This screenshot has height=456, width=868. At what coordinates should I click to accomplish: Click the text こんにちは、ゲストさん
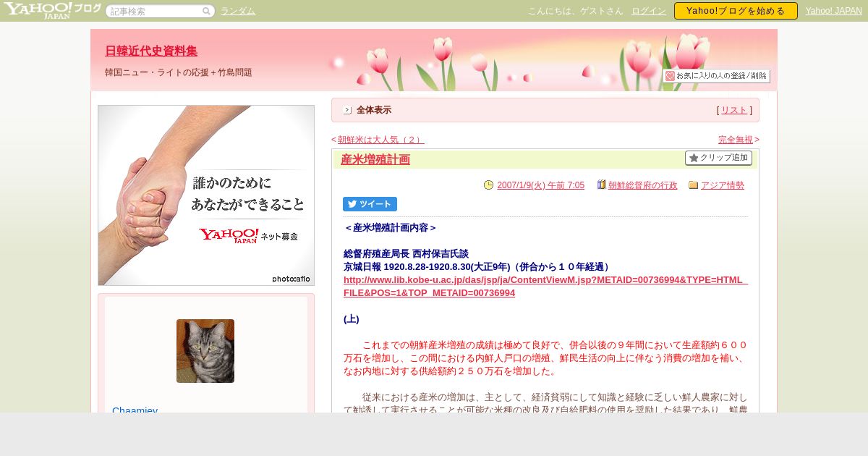pos(576,11)
